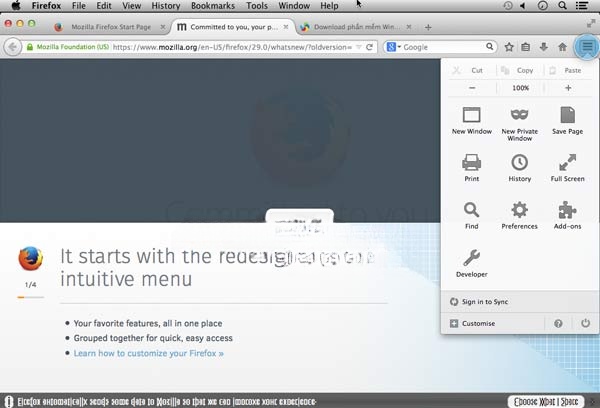Click the Save Page icon

pyautogui.click(x=567, y=121)
